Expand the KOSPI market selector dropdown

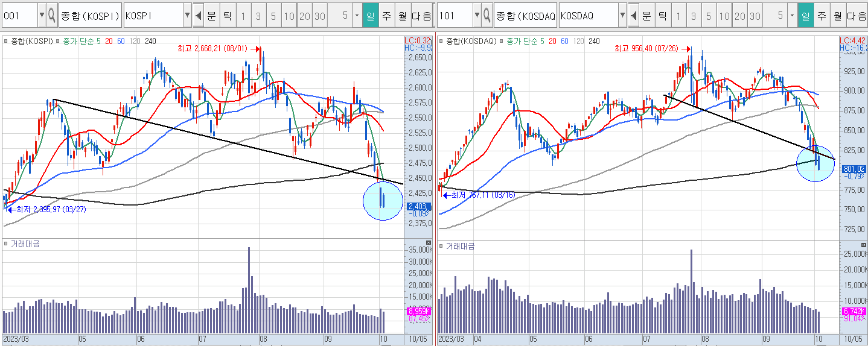coord(187,16)
